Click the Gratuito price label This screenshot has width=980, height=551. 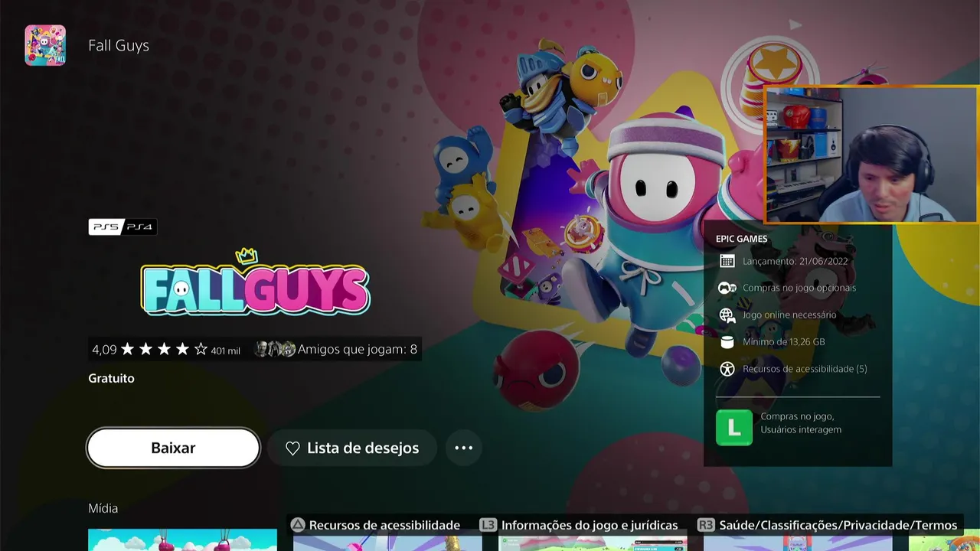point(111,378)
